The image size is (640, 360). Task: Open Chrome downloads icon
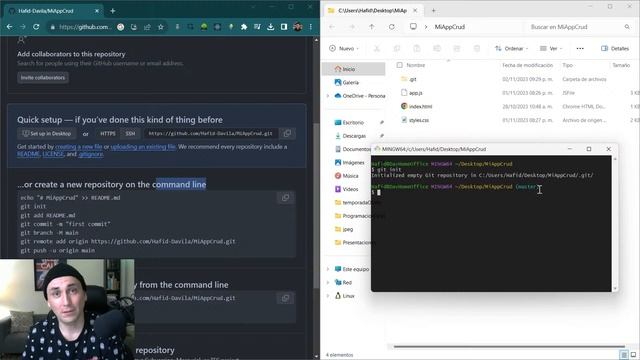click(271, 27)
